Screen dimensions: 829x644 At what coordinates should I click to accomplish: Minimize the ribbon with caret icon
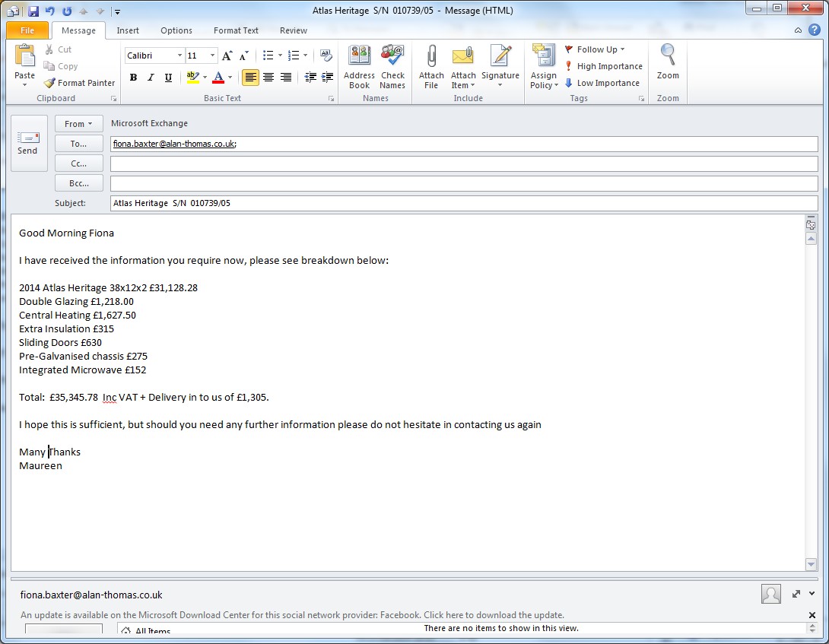[x=798, y=30]
